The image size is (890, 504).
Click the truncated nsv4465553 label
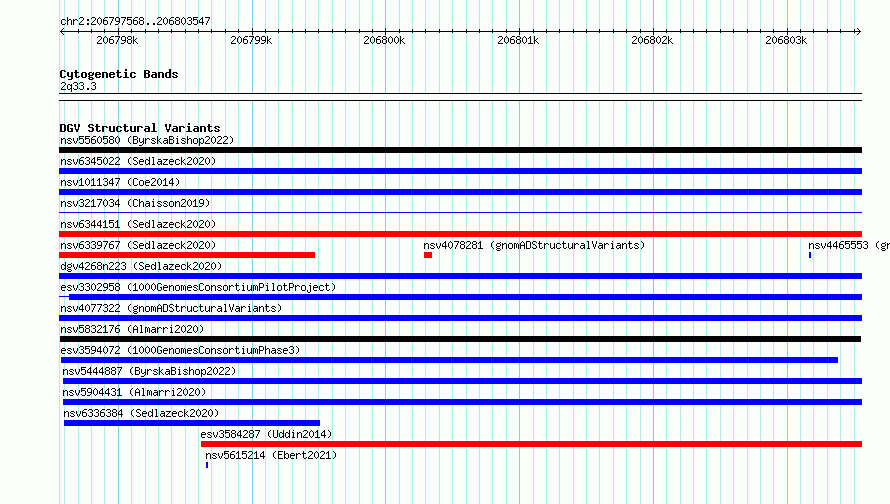[849, 245]
